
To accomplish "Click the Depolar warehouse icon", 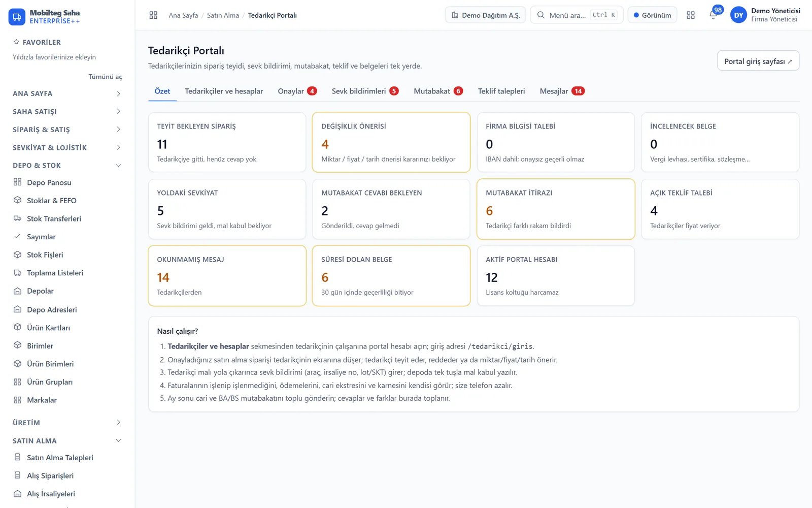I will [17, 291].
